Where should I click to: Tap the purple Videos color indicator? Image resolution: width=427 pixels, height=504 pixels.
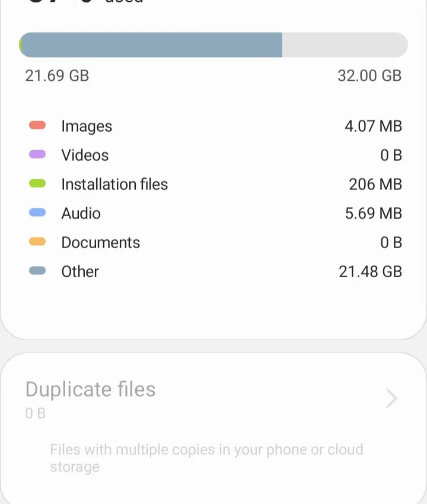click(x=37, y=155)
